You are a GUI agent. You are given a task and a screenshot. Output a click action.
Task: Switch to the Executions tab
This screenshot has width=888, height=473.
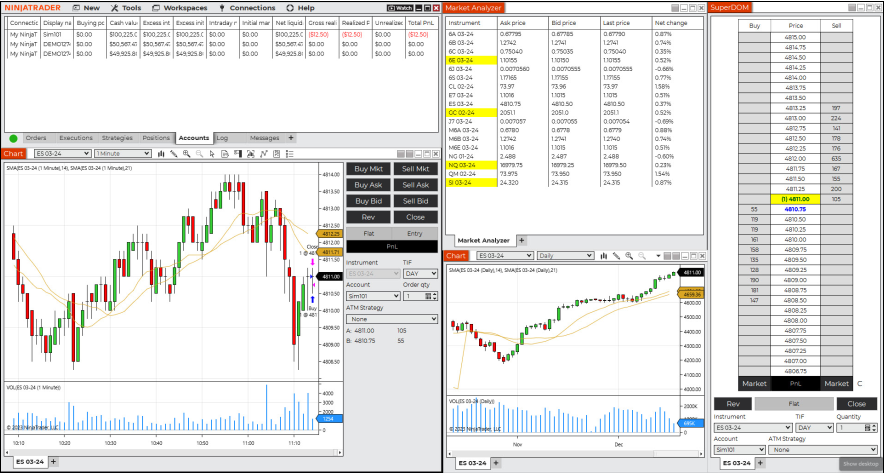[x=76, y=138]
